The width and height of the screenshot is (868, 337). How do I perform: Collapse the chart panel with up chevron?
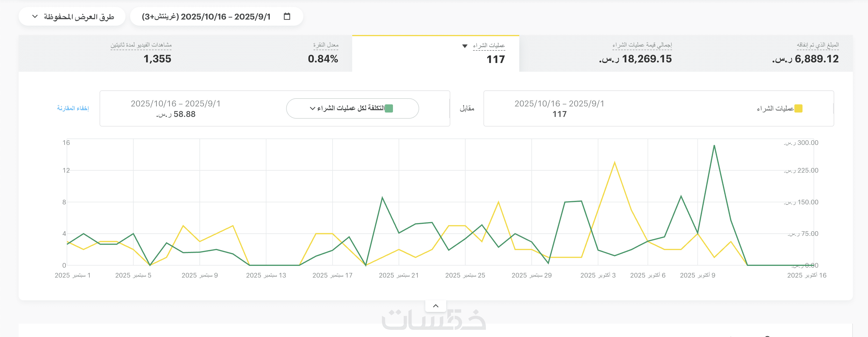point(435,306)
